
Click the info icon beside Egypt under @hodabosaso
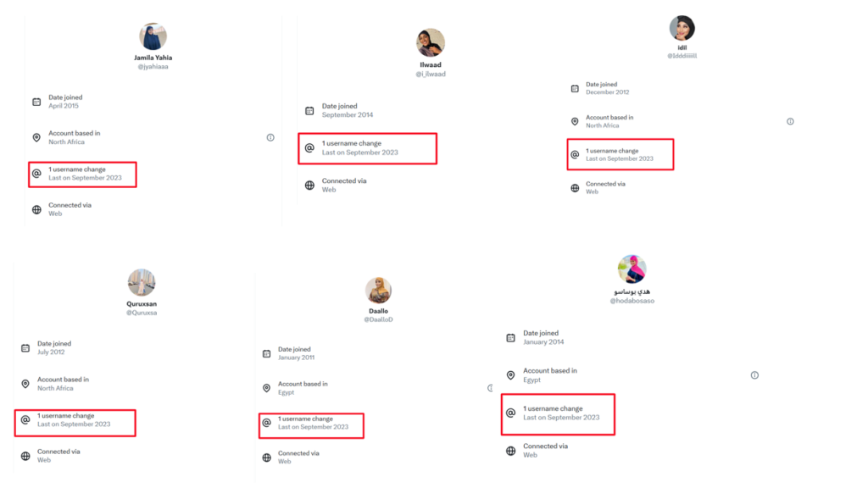(754, 375)
